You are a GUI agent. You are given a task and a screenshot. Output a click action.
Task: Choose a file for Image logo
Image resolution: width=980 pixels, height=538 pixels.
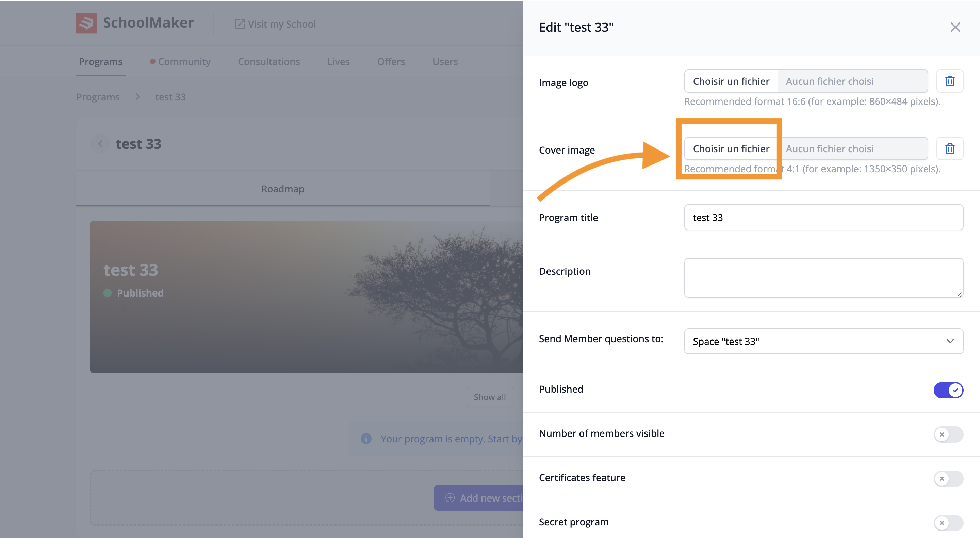click(x=731, y=81)
